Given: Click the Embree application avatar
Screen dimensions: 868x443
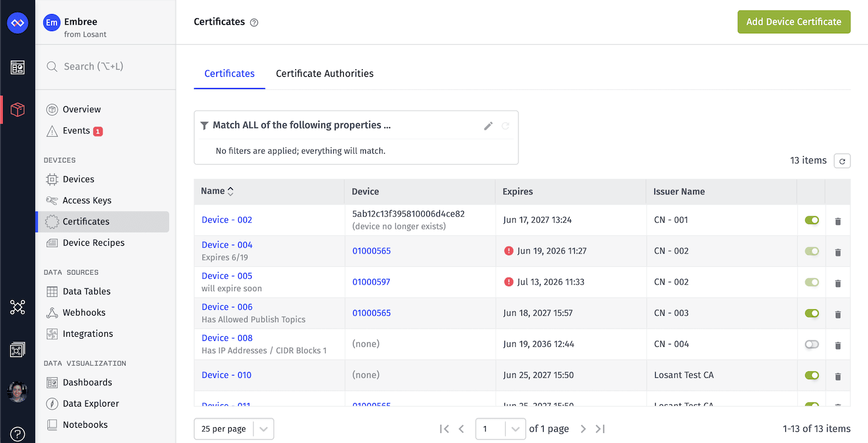Looking at the screenshot, I should [x=52, y=23].
